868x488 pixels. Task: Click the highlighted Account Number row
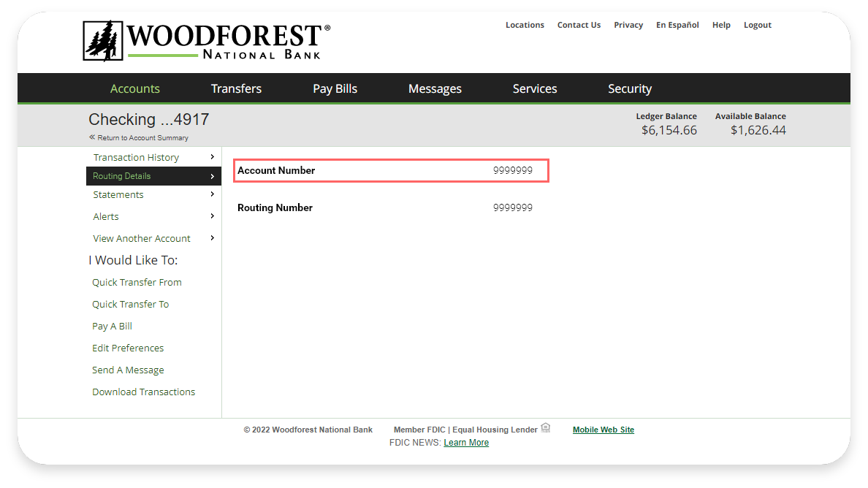tap(391, 170)
